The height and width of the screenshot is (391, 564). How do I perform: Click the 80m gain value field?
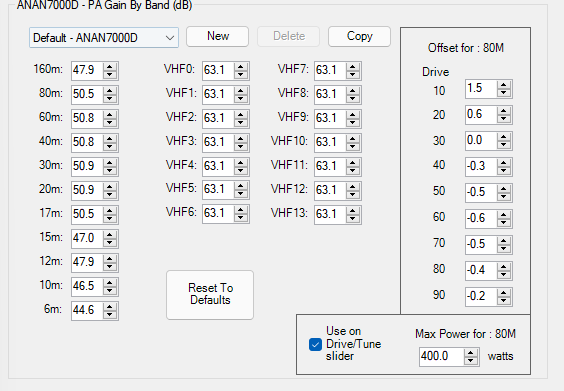[x=87, y=94]
